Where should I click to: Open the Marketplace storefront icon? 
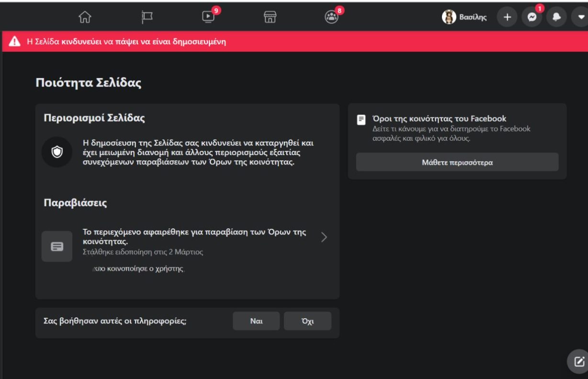270,17
